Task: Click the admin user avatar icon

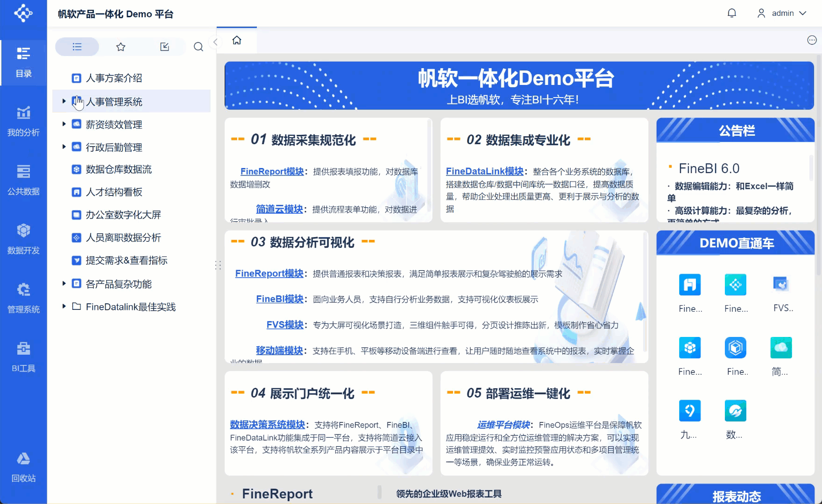Action: tap(761, 13)
